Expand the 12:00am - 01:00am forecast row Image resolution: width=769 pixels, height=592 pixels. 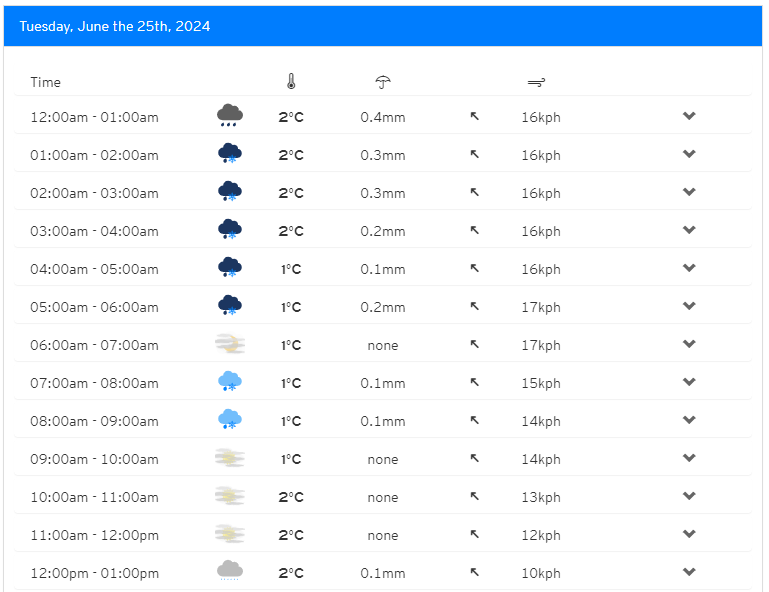point(689,116)
